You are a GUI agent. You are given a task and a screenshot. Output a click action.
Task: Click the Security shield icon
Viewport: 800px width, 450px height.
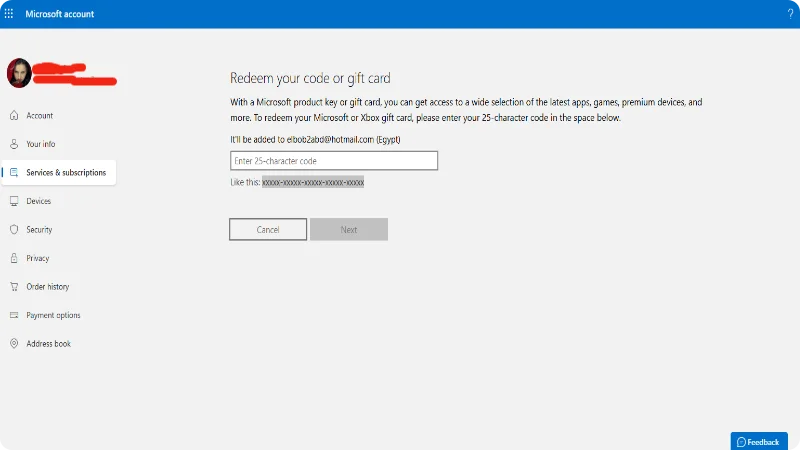click(14, 230)
